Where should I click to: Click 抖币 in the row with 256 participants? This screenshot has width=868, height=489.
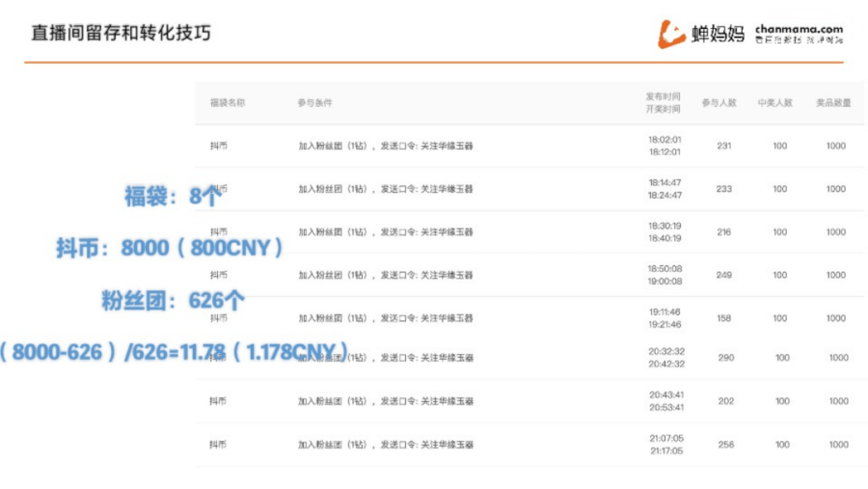[x=219, y=445]
